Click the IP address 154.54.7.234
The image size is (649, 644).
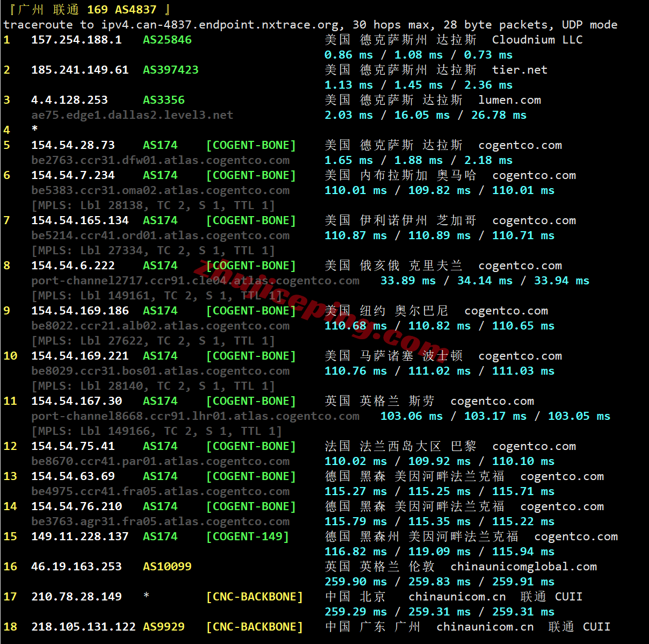coord(73,175)
